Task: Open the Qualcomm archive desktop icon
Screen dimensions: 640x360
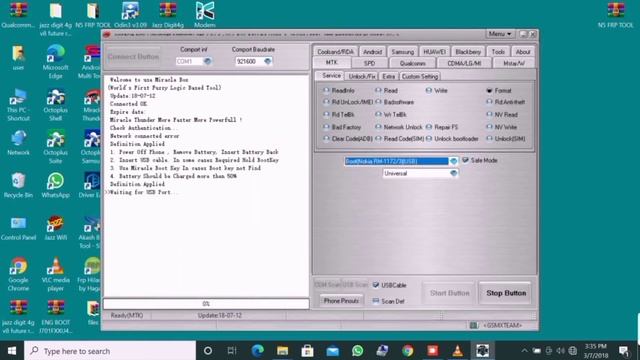Action: [18, 15]
